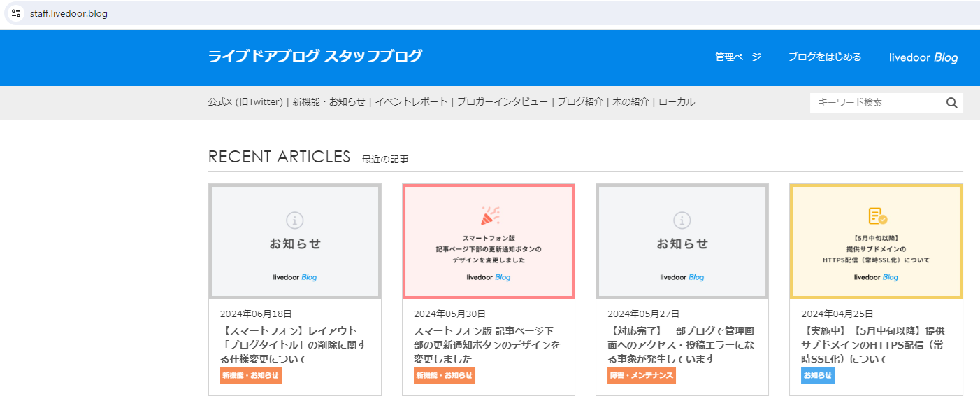Click the blue お知らせ tag under 04月25日
This screenshot has width=980, height=401.
(x=818, y=376)
